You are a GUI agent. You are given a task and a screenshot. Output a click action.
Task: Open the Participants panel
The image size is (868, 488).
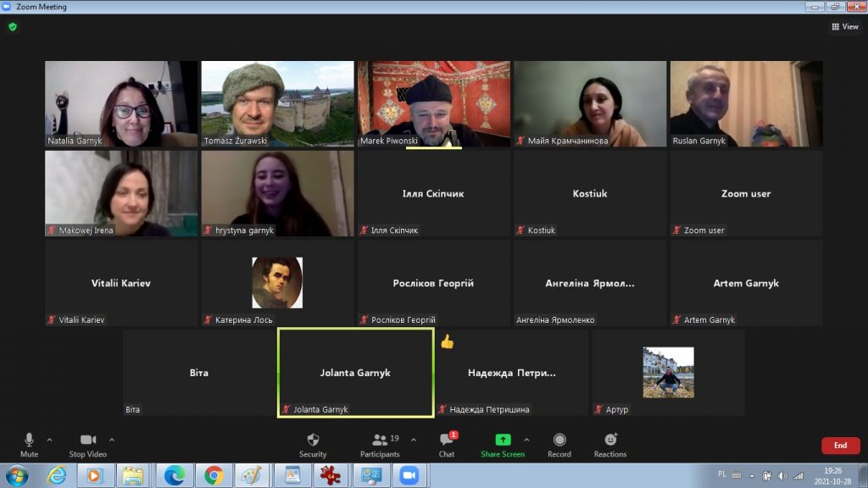(x=380, y=440)
